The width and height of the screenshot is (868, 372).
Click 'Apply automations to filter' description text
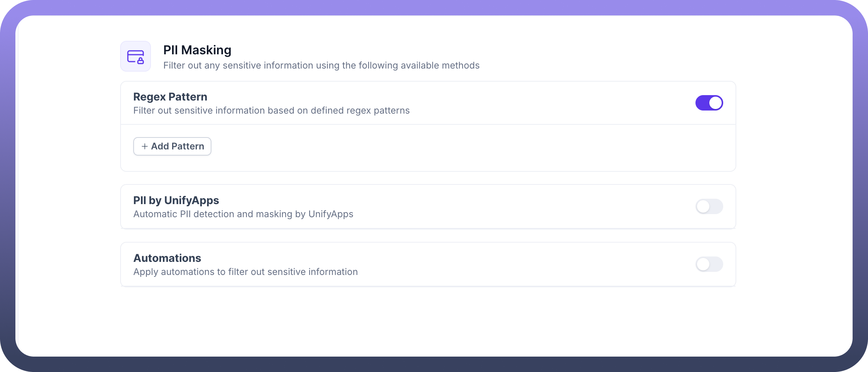(x=245, y=272)
